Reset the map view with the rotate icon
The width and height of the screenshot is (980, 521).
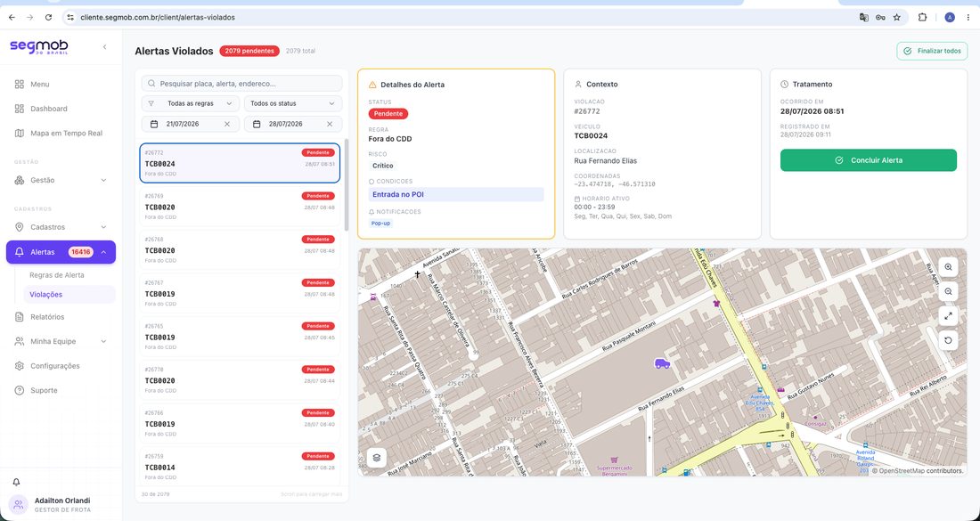pos(948,340)
